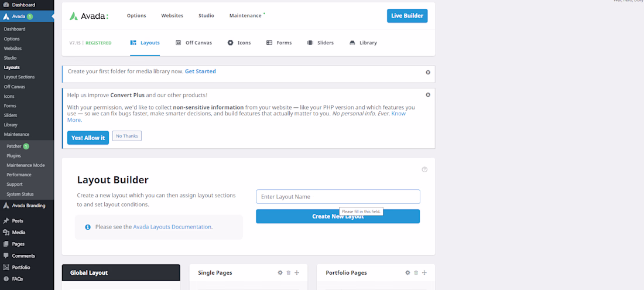The image size is (644, 290).
Task: Click the Posts pin icon
Action: pos(6,221)
